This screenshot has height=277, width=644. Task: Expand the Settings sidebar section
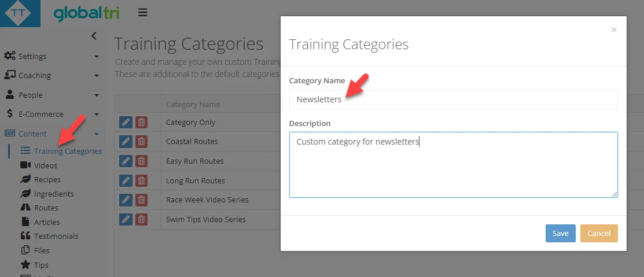51,56
